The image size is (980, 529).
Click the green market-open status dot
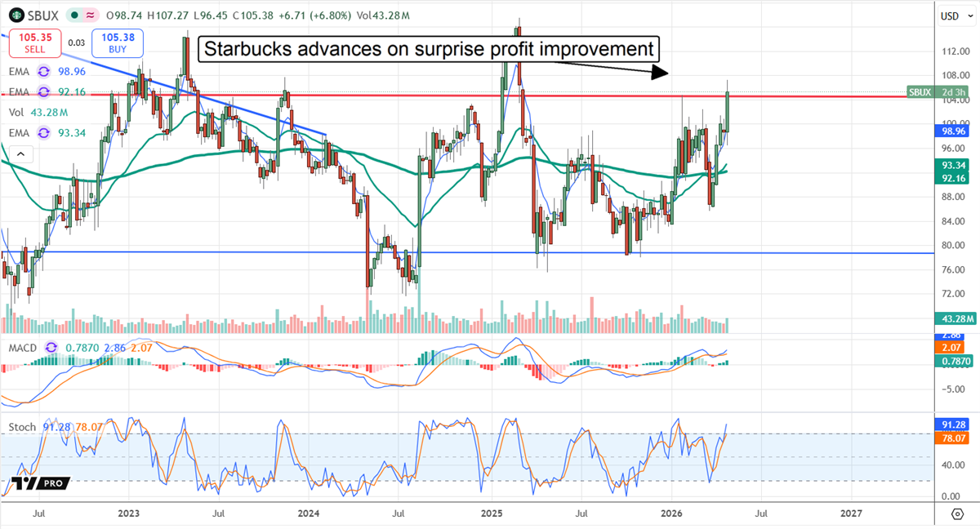[74, 16]
